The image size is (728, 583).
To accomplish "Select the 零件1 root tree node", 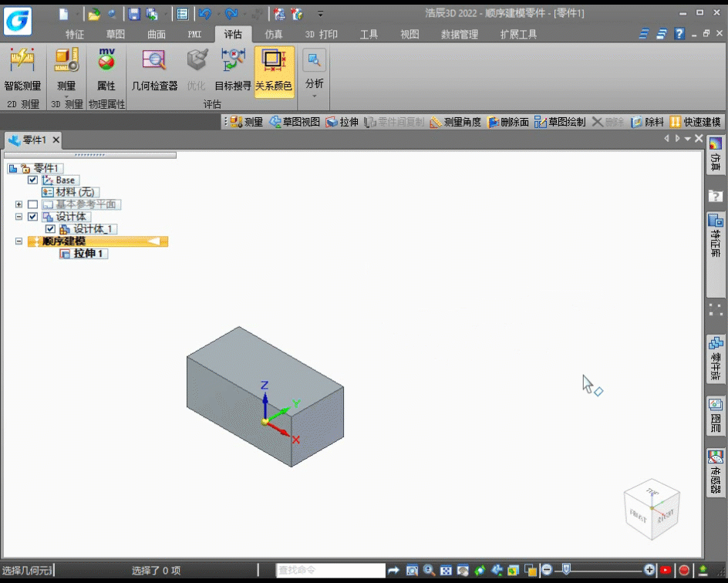I will coord(35,168).
